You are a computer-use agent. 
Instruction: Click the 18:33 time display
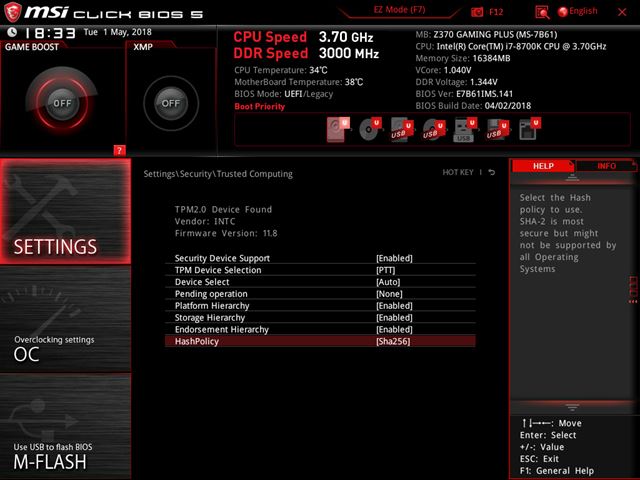point(51,33)
